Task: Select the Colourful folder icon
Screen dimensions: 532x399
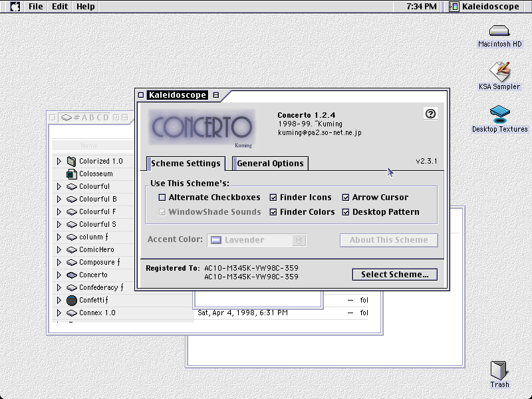Action: tap(71, 187)
